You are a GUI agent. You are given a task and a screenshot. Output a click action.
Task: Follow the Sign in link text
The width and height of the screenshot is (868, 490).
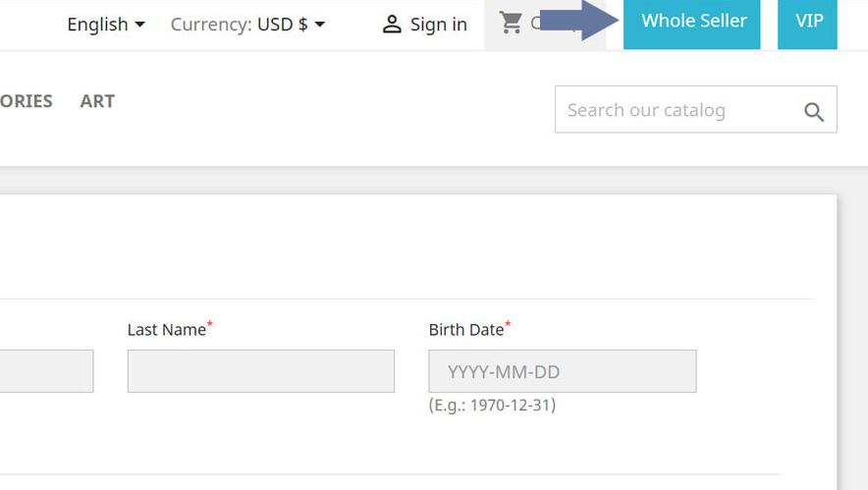438,25
